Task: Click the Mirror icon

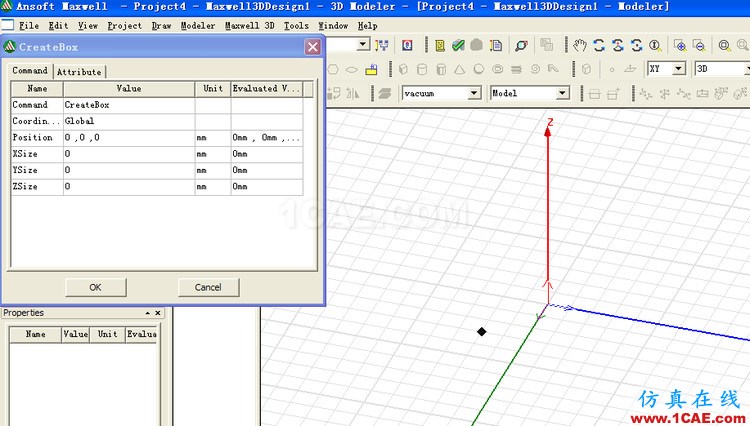Action: click(x=353, y=93)
